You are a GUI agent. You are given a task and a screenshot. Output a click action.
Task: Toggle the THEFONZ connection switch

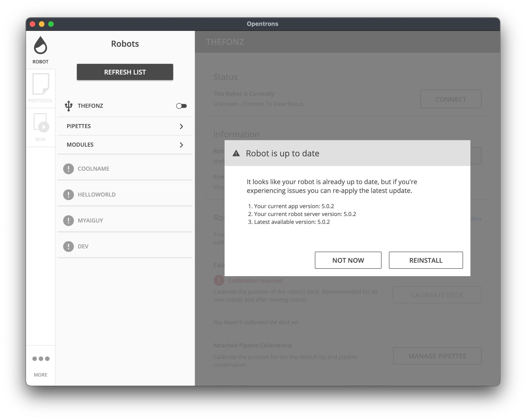point(181,105)
